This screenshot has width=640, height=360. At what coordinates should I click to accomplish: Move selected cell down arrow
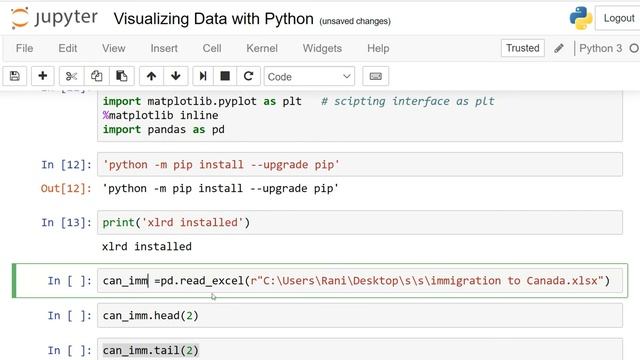point(176,76)
